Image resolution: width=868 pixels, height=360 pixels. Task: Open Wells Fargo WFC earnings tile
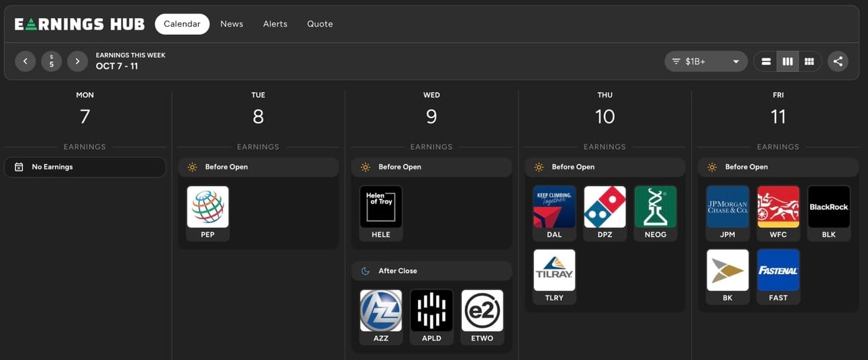pos(778,213)
